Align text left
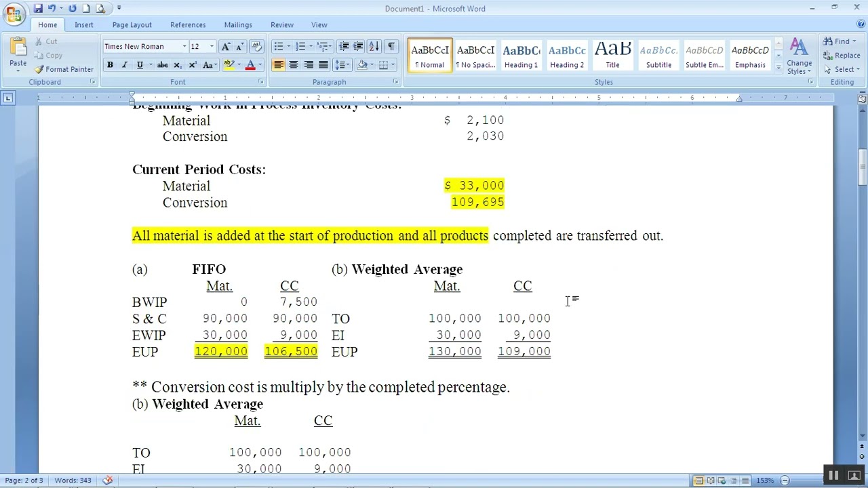 [279, 65]
